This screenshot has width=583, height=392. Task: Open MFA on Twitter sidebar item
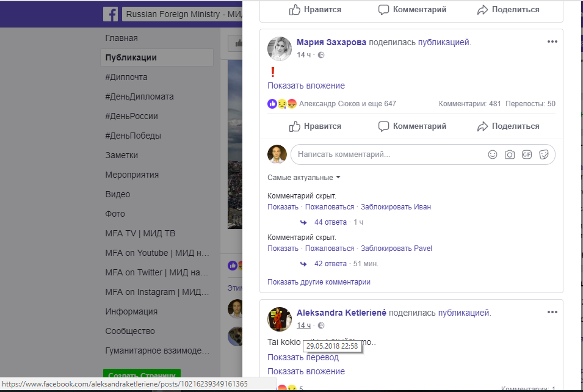156,272
